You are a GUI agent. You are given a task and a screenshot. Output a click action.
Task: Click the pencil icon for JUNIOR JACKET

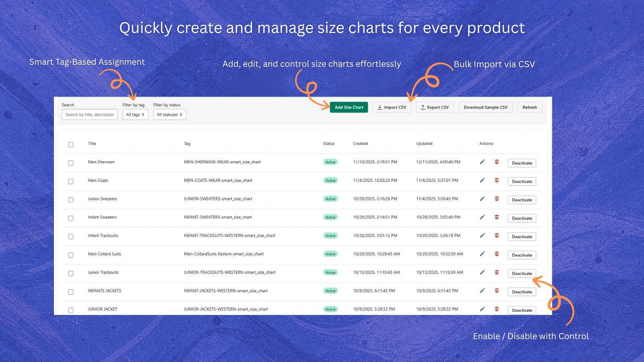pos(482,309)
